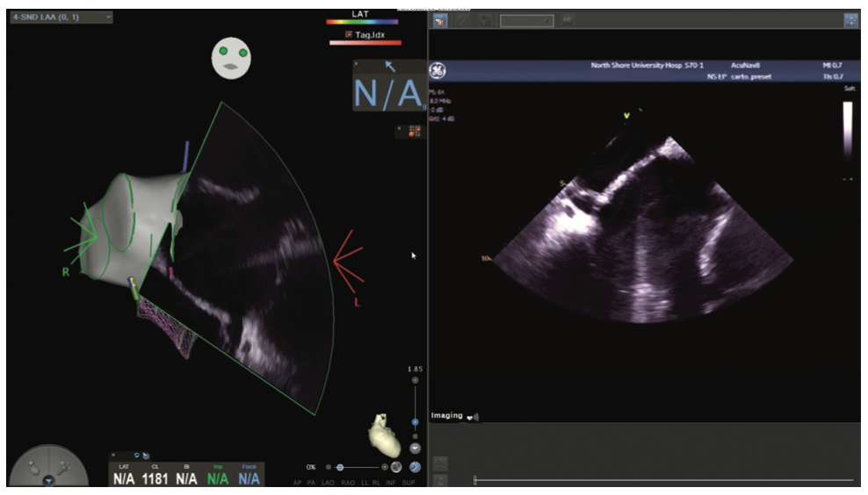Click the blue filter funnel on radial dial

(x=48, y=481)
